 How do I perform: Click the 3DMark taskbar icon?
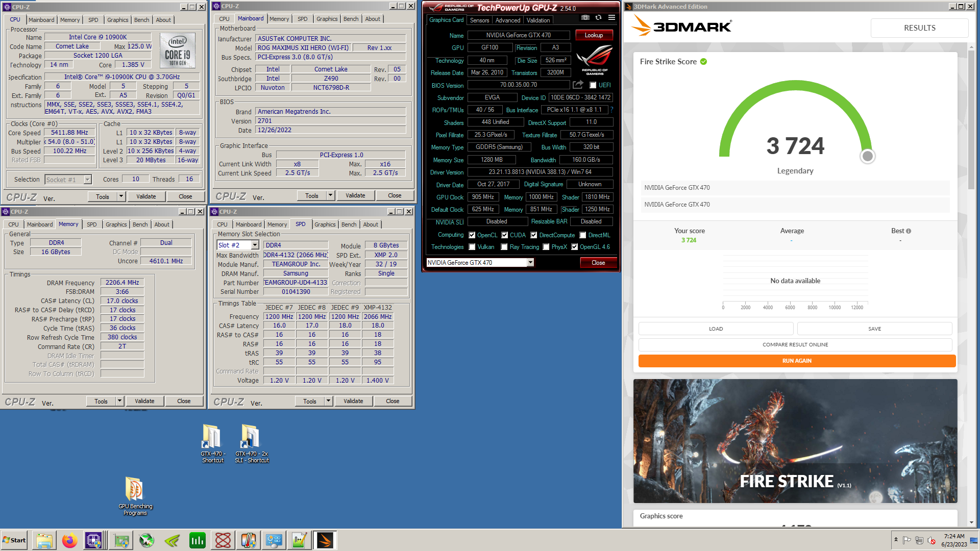(x=325, y=540)
